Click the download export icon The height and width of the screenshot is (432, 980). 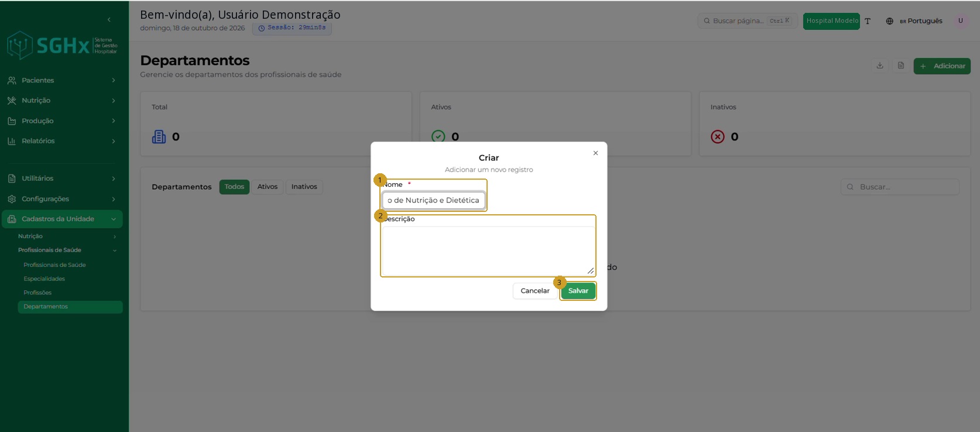(x=879, y=66)
